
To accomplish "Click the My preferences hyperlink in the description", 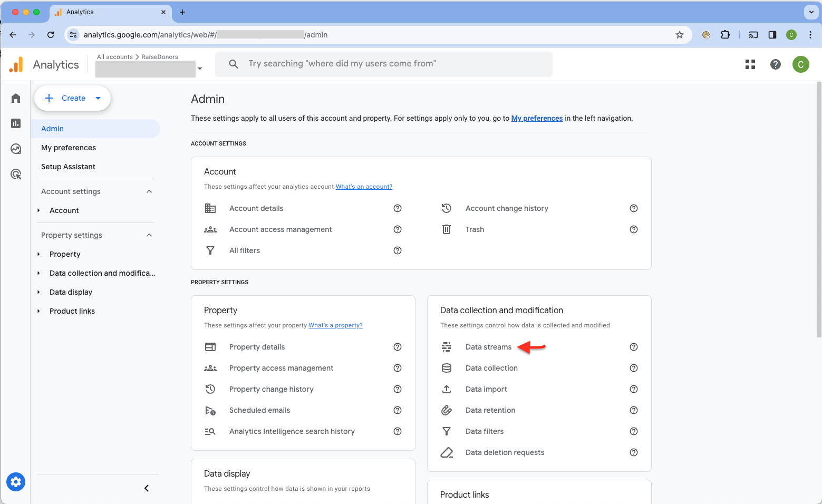I will [537, 118].
